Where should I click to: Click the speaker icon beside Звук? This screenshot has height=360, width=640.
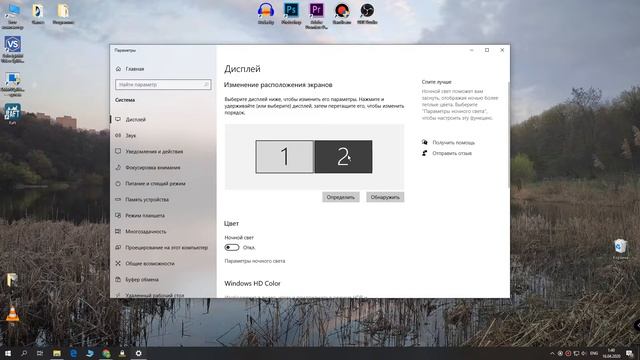pos(118,135)
